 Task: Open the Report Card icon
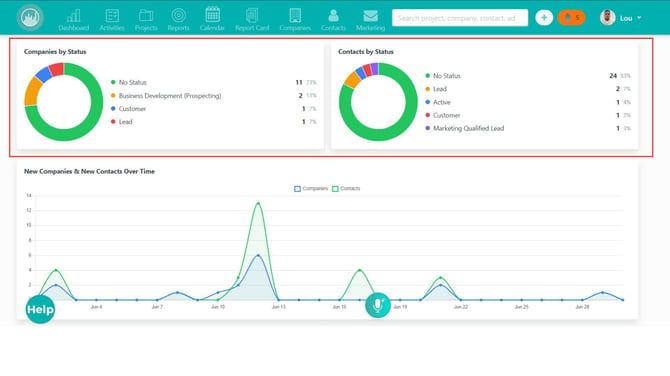[x=252, y=15]
